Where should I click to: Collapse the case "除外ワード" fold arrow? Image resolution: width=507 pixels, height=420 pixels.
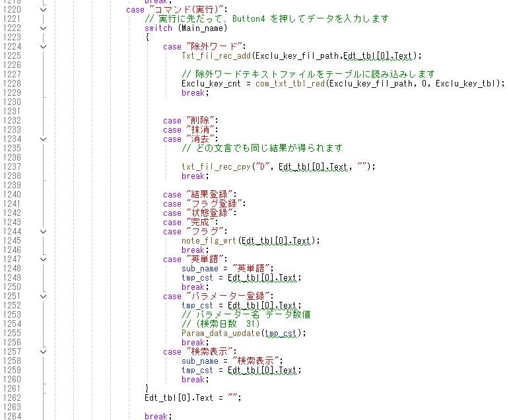tap(44, 47)
